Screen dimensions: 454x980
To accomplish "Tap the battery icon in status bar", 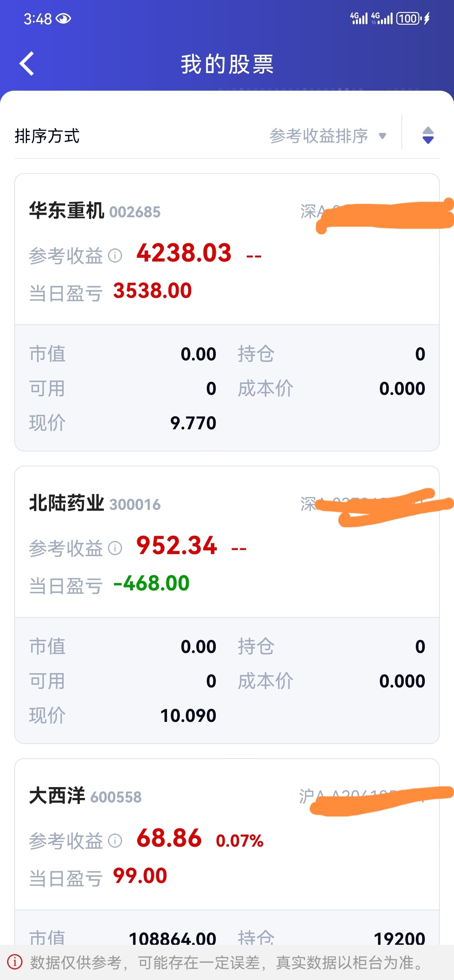I will pyautogui.click(x=408, y=18).
